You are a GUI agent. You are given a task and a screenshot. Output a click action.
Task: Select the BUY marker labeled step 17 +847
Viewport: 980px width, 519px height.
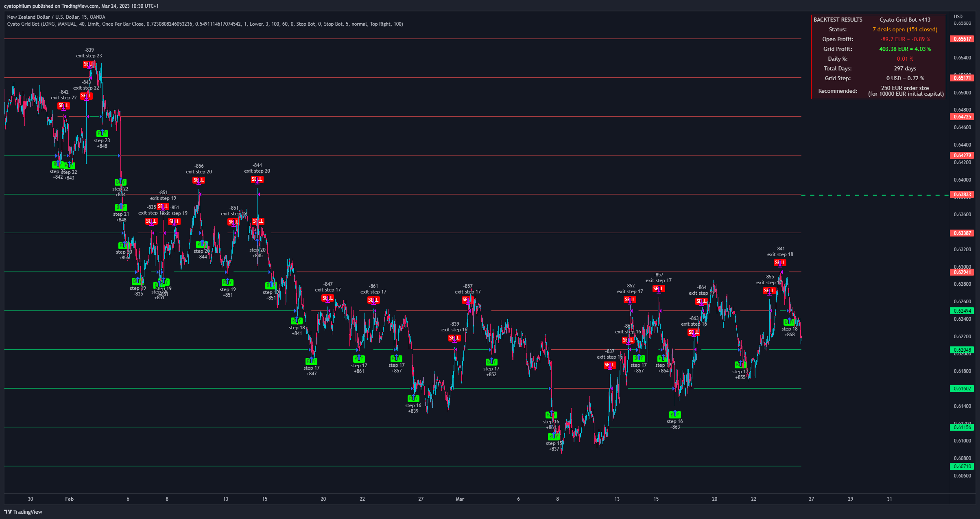[x=311, y=361]
